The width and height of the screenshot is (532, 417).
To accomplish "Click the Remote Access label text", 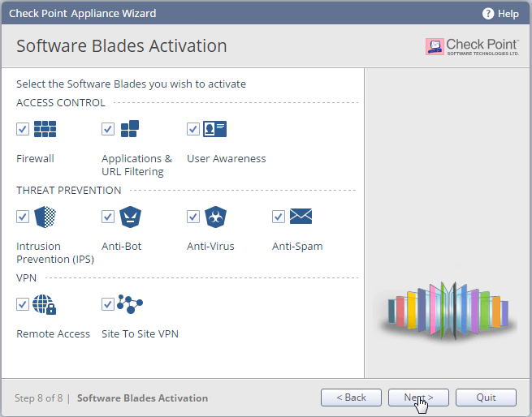I will (54, 333).
